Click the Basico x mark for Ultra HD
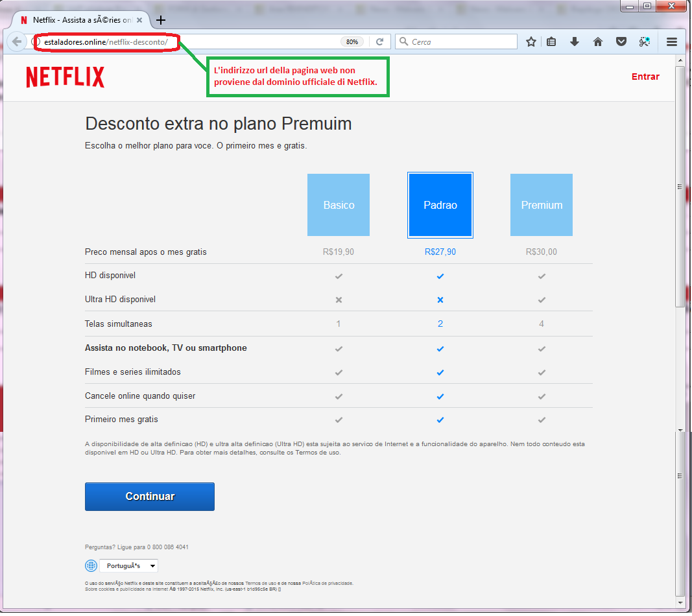 click(x=339, y=300)
